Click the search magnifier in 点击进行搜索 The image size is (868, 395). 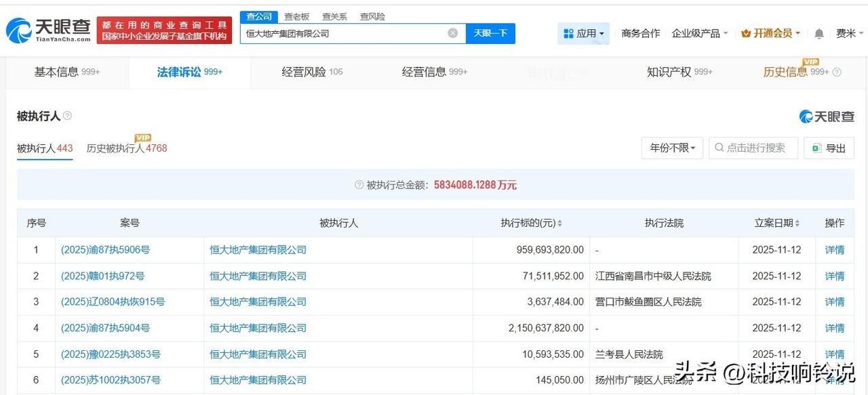click(719, 148)
